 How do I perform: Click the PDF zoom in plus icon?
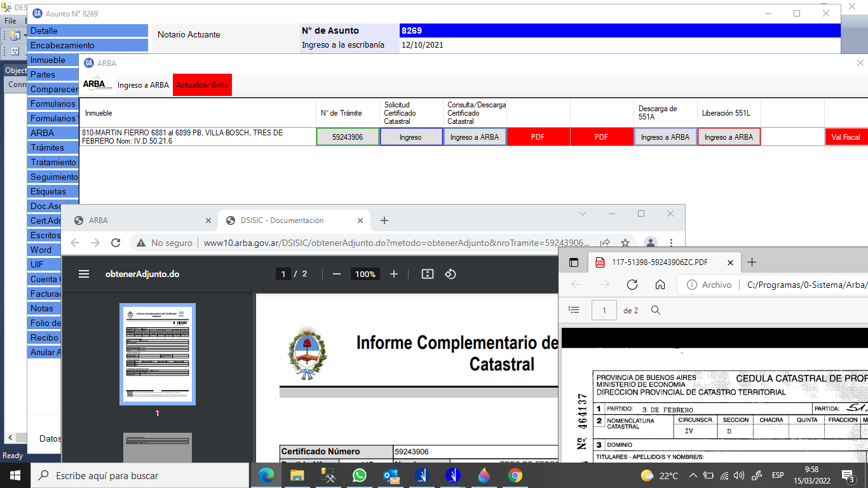pos(394,274)
